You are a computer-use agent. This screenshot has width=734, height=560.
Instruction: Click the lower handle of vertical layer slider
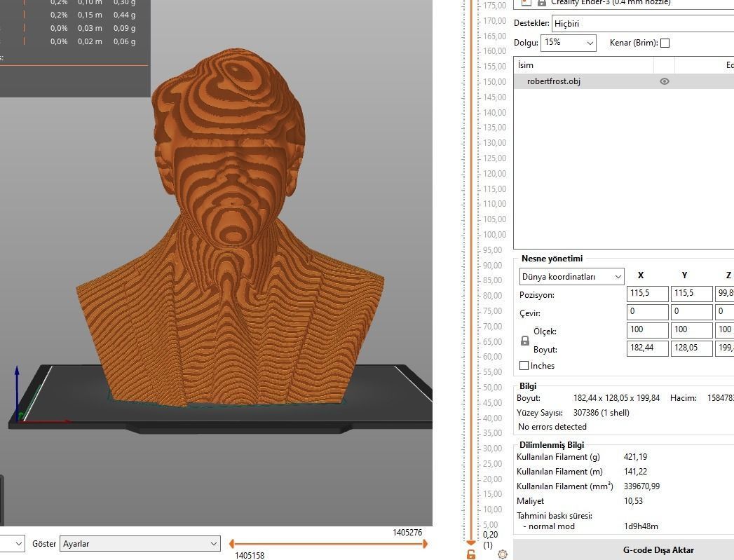click(471, 542)
